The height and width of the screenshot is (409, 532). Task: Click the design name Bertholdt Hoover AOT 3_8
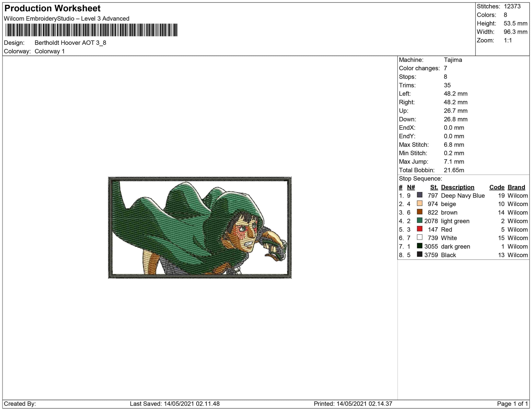[x=70, y=43]
